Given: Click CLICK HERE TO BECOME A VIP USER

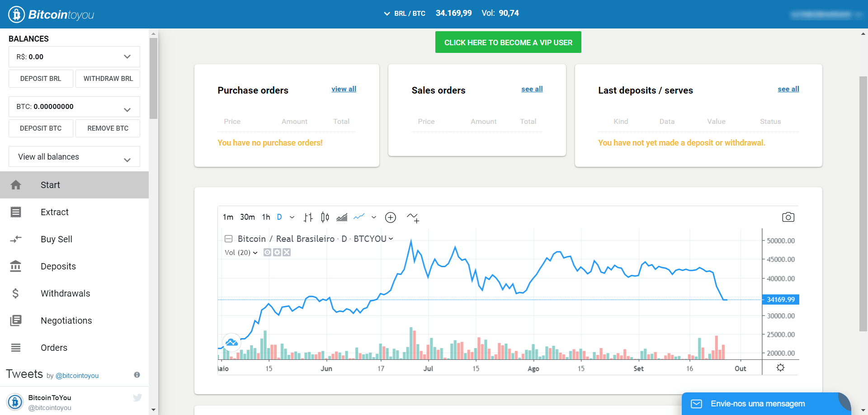Looking at the screenshot, I should (x=508, y=42).
